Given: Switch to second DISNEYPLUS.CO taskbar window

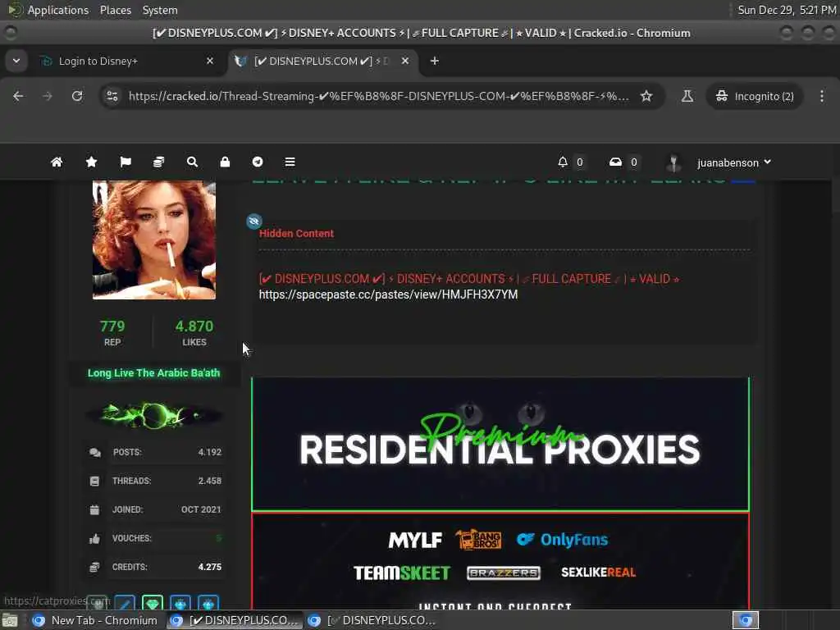Looking at the screenshot, I should coord(373,620).
